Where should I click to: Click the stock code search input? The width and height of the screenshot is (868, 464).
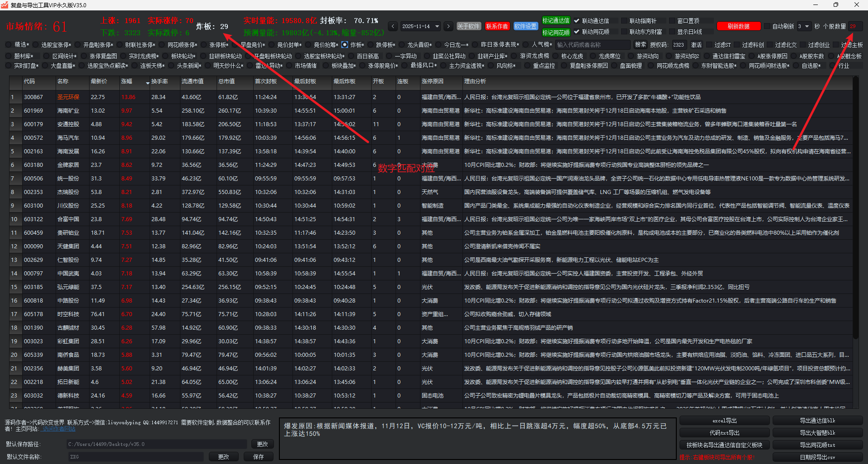(x=593, y=45)
